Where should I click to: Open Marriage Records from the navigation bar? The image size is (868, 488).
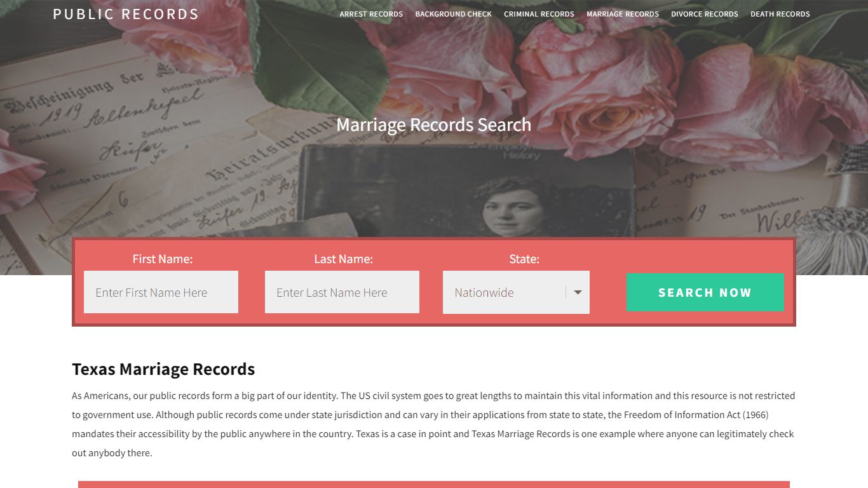point(623,14)
